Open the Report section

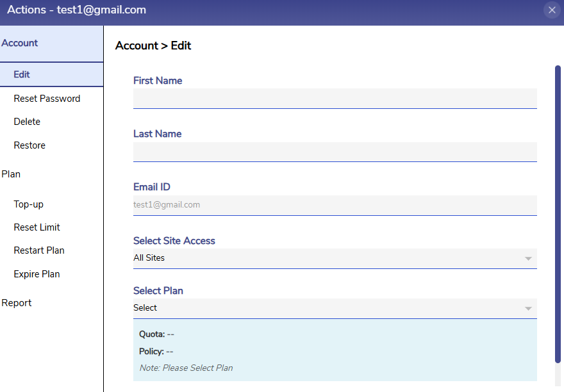point(17,303)
